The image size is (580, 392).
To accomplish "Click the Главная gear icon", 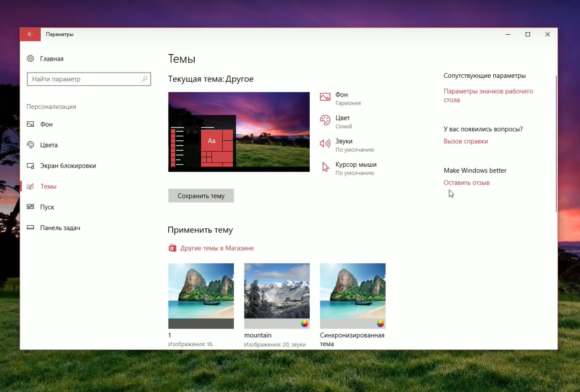I will click(30, 59).
